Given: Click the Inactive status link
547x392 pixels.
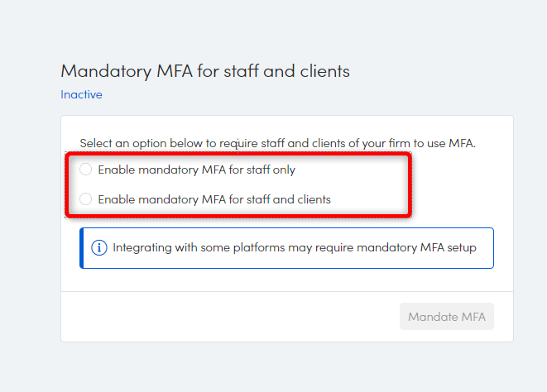Looking at the screenshot, I should (x=81, y=95).
